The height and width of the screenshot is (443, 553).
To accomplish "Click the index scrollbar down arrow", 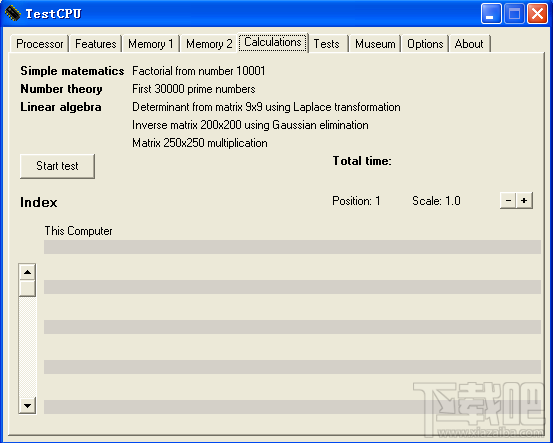I will click(x=27, y=405).
